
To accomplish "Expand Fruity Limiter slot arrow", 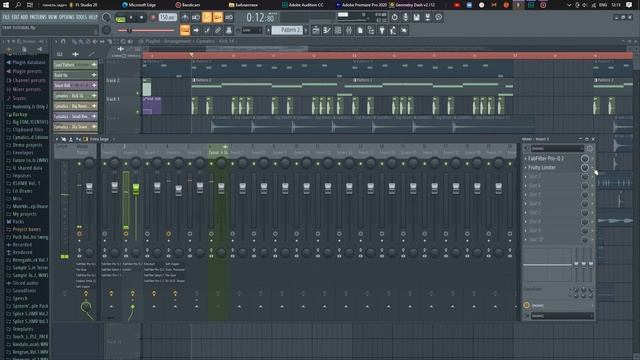I will (526, 168).
